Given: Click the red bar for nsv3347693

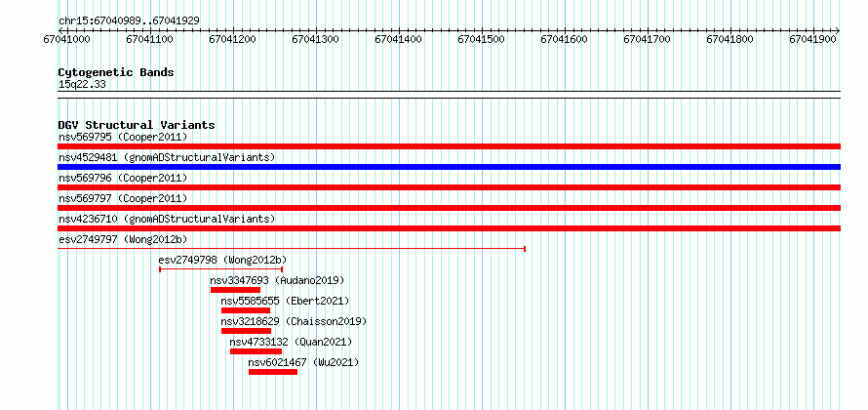Looking at the screenshot, I should point(235,290).
